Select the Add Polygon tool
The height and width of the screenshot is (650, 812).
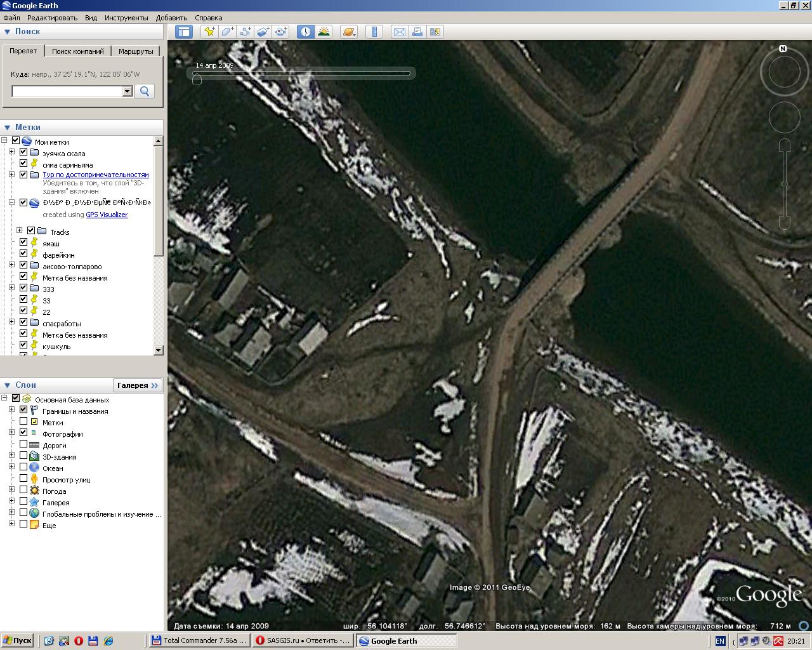click(x=227, y=31)
